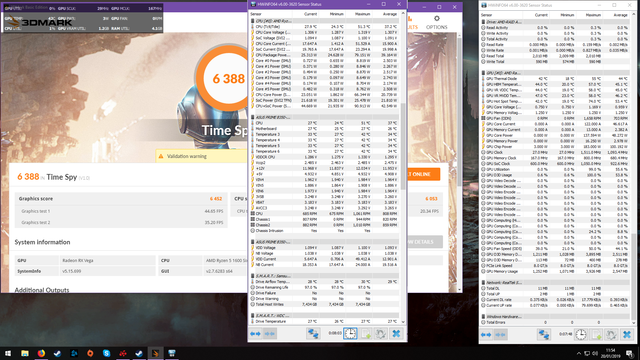Click the volume icon in system tray

[x=595, y=353]
